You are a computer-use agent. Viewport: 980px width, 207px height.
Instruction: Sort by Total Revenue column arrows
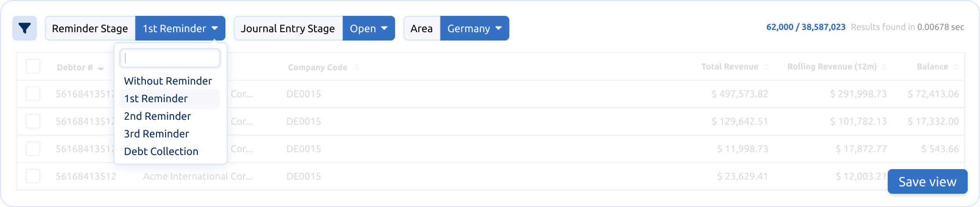coord(766,67)
